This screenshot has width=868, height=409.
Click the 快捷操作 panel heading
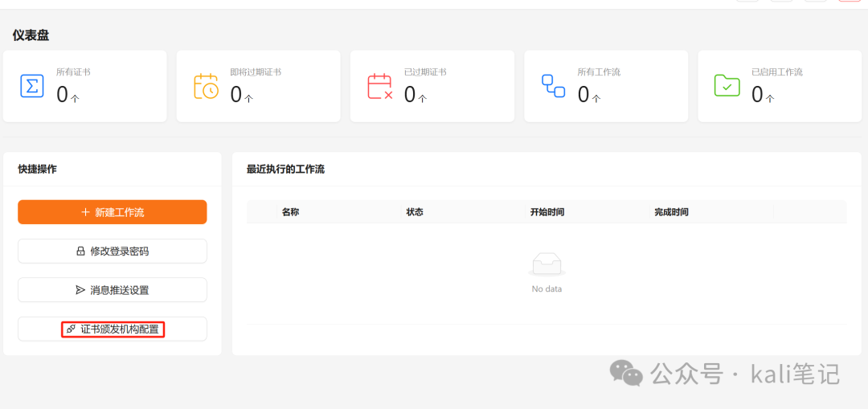37,170
